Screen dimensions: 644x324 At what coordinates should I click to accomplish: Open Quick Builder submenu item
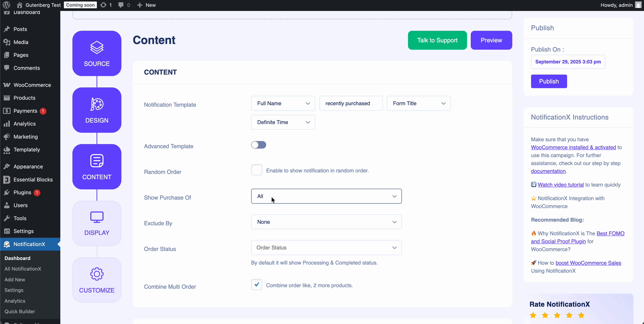[20, 312]
